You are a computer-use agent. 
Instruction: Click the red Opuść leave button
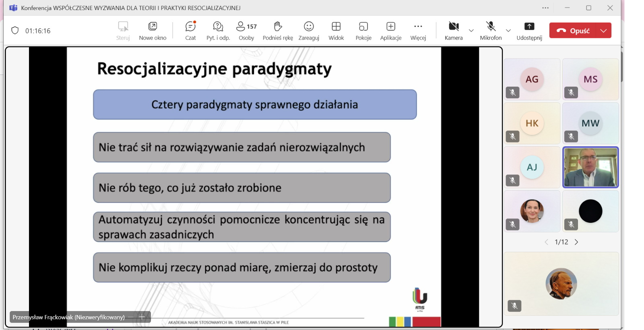573,31
